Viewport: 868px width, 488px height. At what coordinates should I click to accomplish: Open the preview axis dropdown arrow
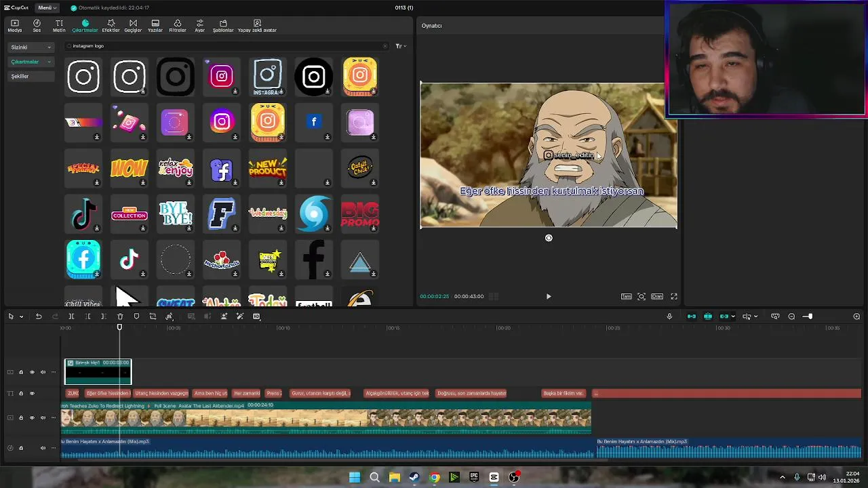(756, 317)
